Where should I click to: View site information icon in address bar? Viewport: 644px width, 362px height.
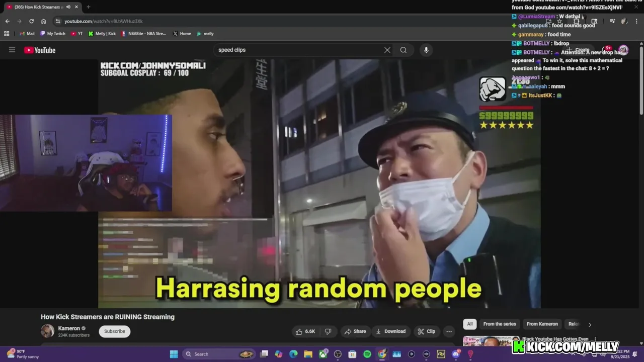pyautogui.click(x=58, y=21)
